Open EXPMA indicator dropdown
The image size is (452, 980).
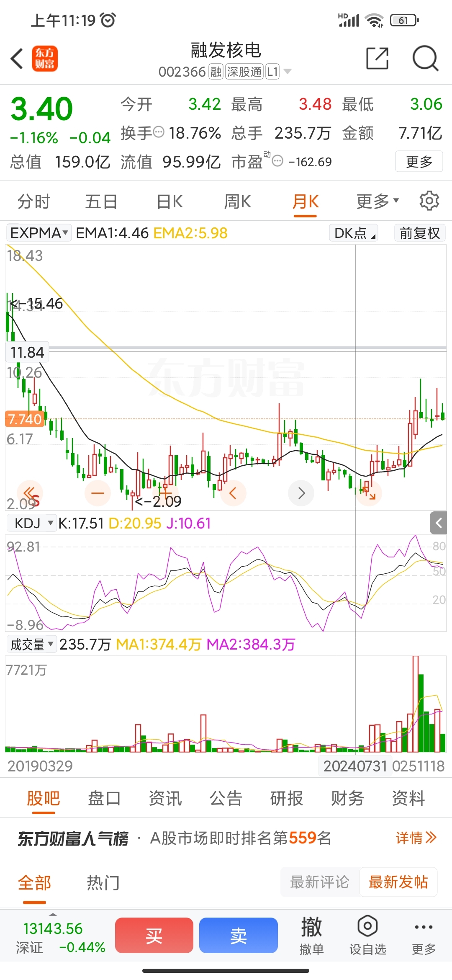pyautogui.click(x=39, y=233)
